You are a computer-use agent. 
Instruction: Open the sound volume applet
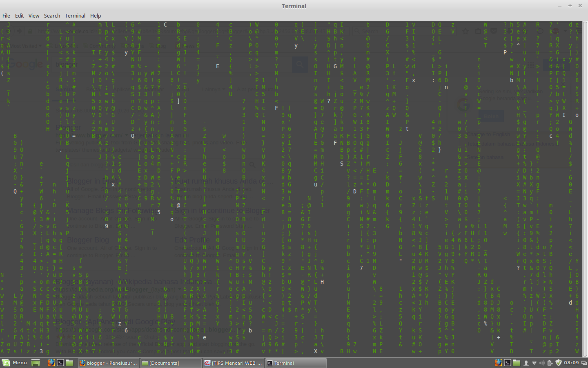coord(542,363)
